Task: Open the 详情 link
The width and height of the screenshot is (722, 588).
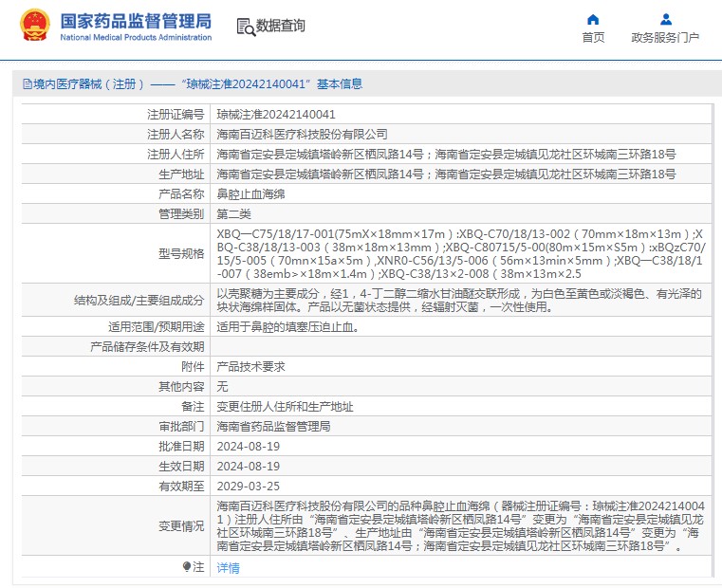Action: coord(228,568)
